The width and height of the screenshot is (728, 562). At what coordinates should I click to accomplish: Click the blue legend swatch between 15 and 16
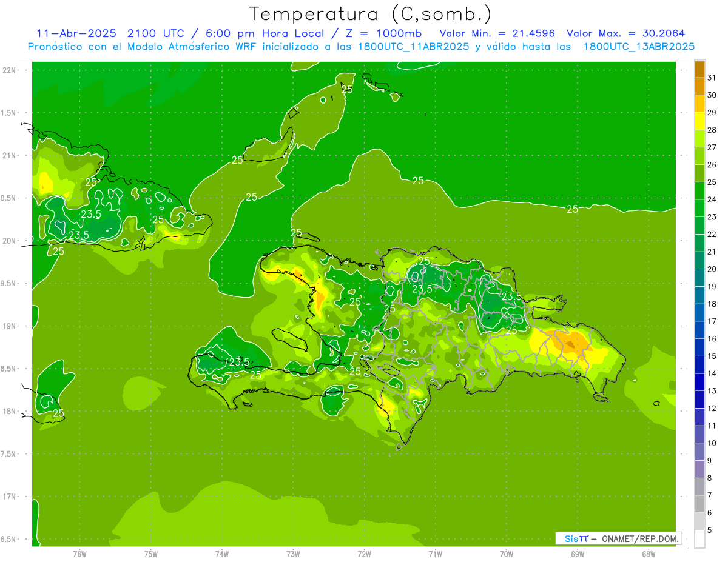[x=699, y=347]
